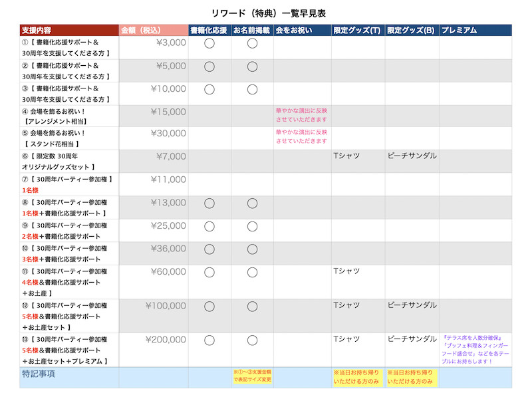Click ビーチサンダル in the ¥200,000 row
Screen dimensions: 532x397
pos(412,339)
